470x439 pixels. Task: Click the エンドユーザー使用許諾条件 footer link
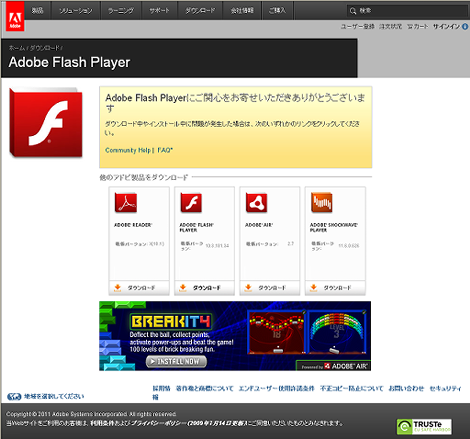click(x=276, y=388)
